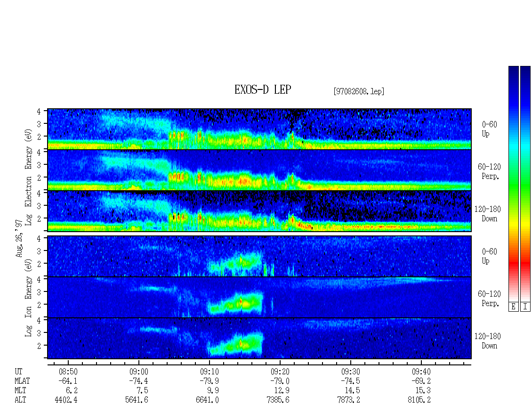Click the MLT value 14.5
Viewport: 532px width, 412px height.
[x=352, y=391]
